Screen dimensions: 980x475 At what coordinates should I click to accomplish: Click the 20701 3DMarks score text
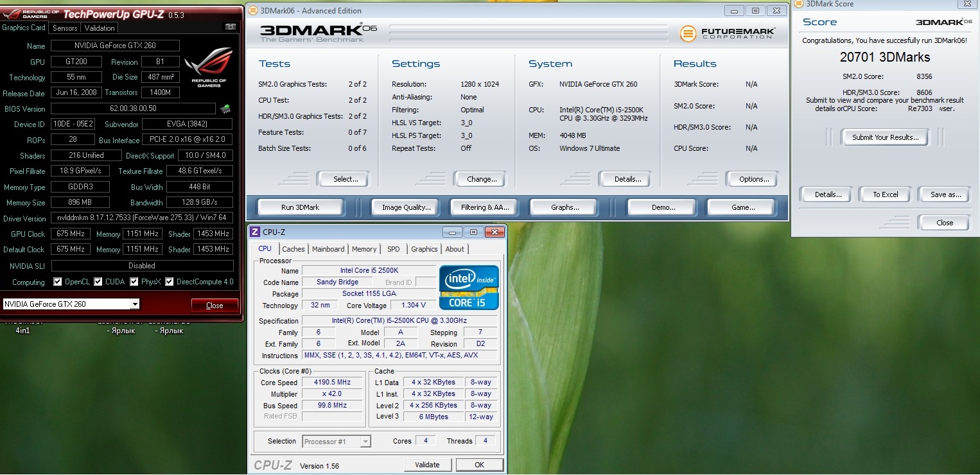(x=885, y=58)
